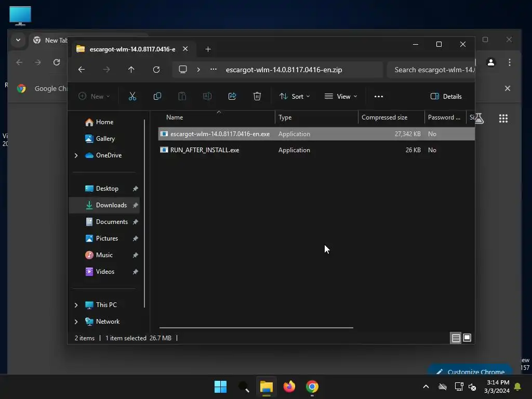Screen dimensions: 532x399
Task: Click the pin icon beside Videos
Action: pyautogui.click(x=136, y=272)
